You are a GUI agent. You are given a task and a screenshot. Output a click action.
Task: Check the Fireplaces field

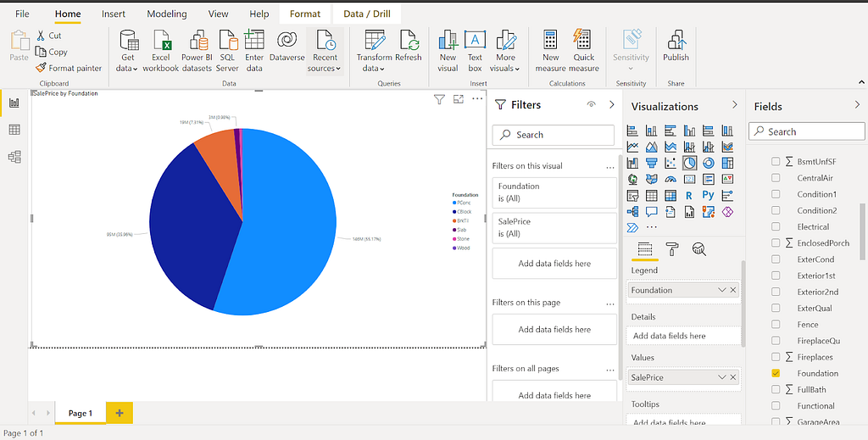pyautogui.click(x=776, y=357)
